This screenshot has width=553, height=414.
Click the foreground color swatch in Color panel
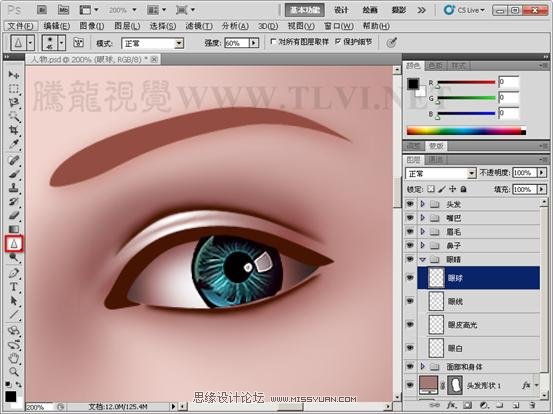point(413,84)
